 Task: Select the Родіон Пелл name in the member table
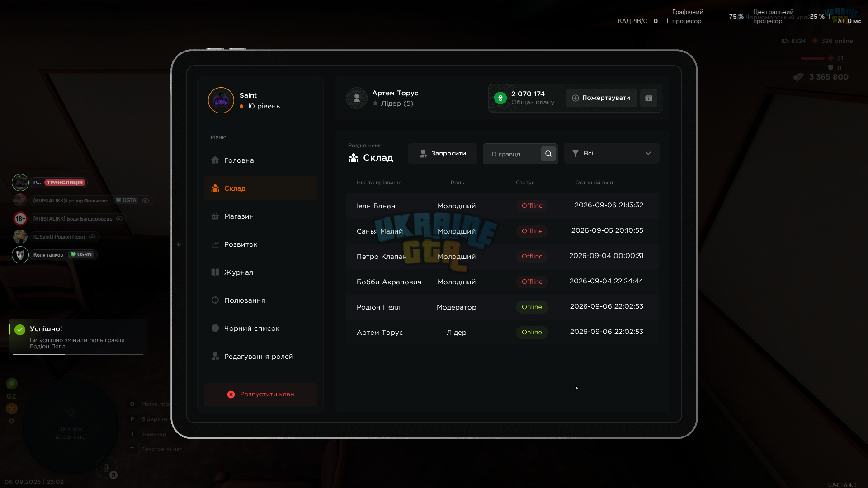(378, 307)
